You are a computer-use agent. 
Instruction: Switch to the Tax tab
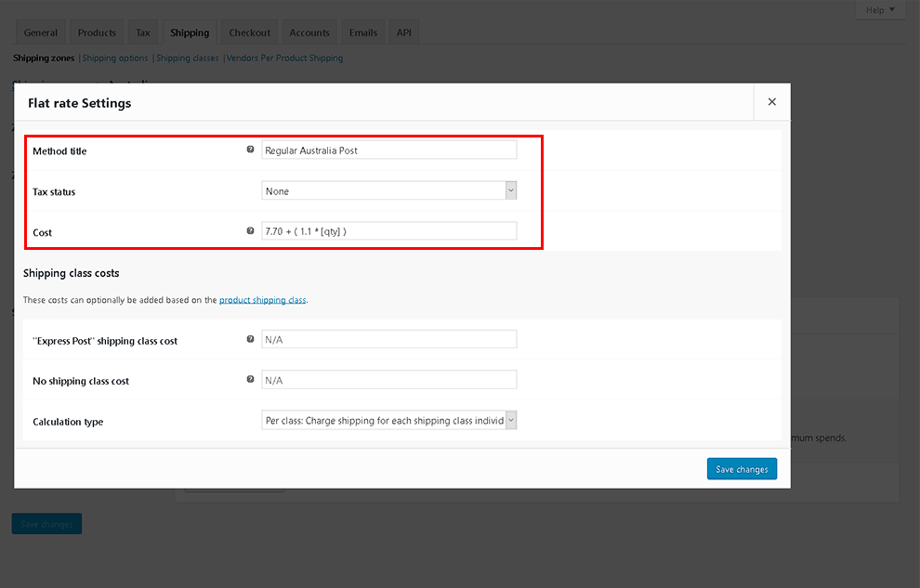(143, 33)
